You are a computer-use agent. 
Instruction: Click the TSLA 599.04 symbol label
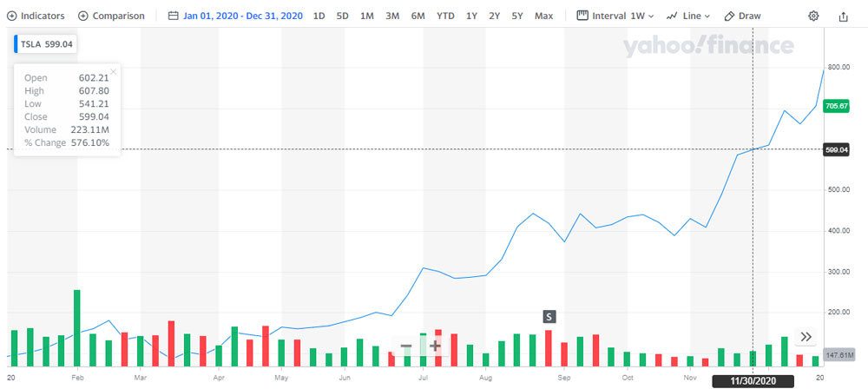47,44
